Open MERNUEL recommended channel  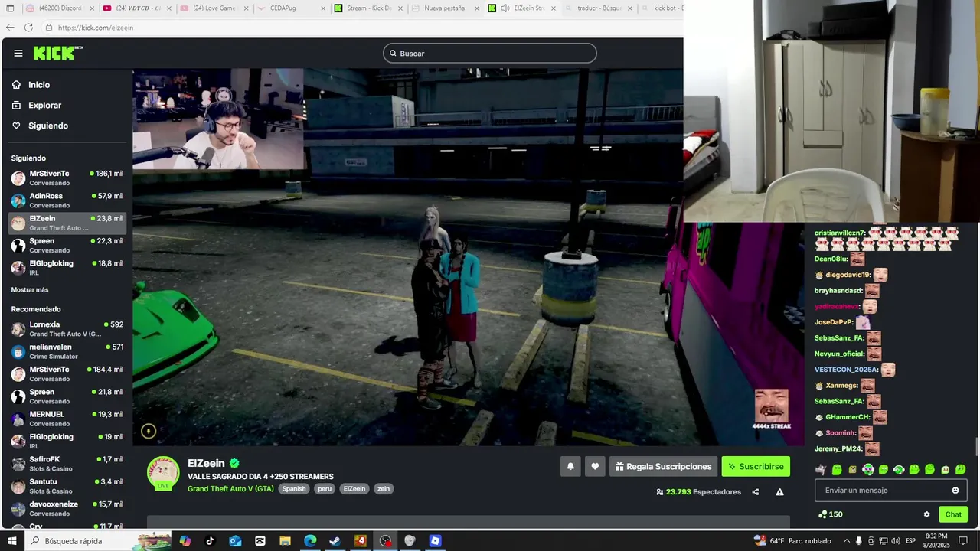pos(67,419)
